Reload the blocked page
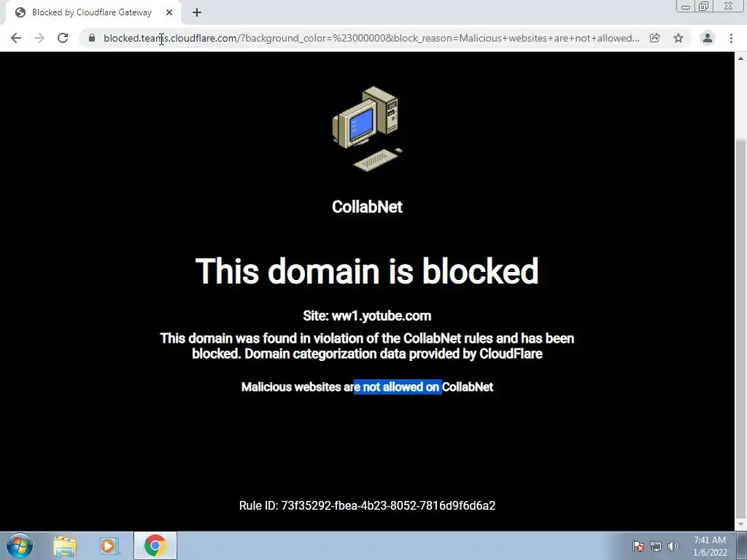Viewport: 747px width, 560px height. pyautogui.click(x=63, y=38)
